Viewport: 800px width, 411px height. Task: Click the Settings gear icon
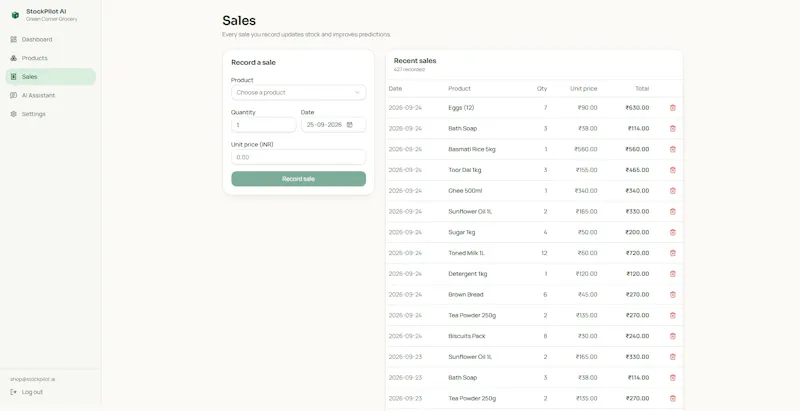click(14, 114)
